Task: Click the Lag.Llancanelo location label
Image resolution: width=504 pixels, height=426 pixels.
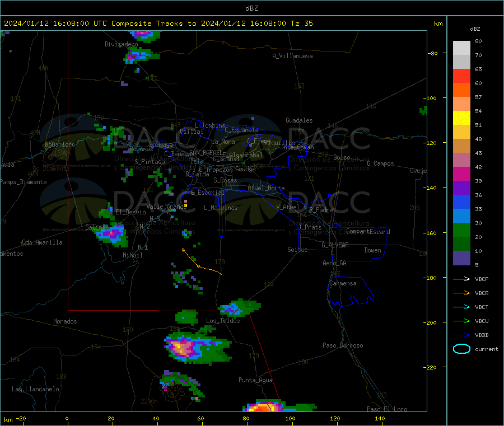Action: [35, 389]
